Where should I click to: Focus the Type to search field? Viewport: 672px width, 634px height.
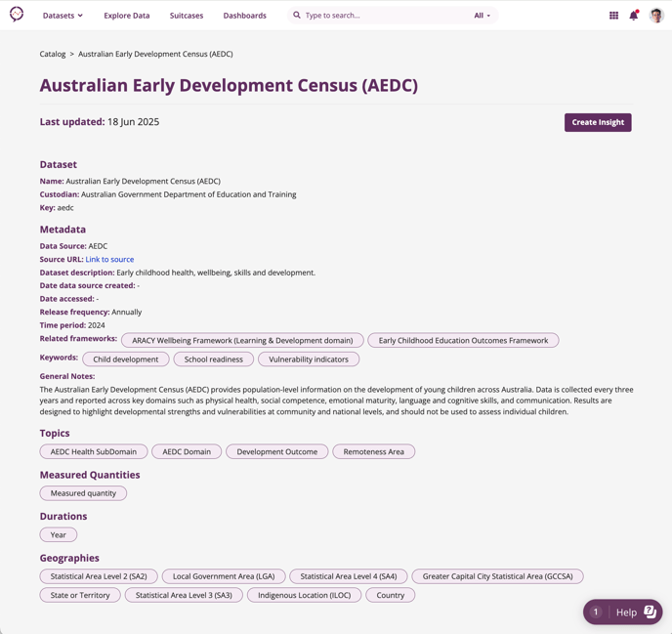[386, 16]
